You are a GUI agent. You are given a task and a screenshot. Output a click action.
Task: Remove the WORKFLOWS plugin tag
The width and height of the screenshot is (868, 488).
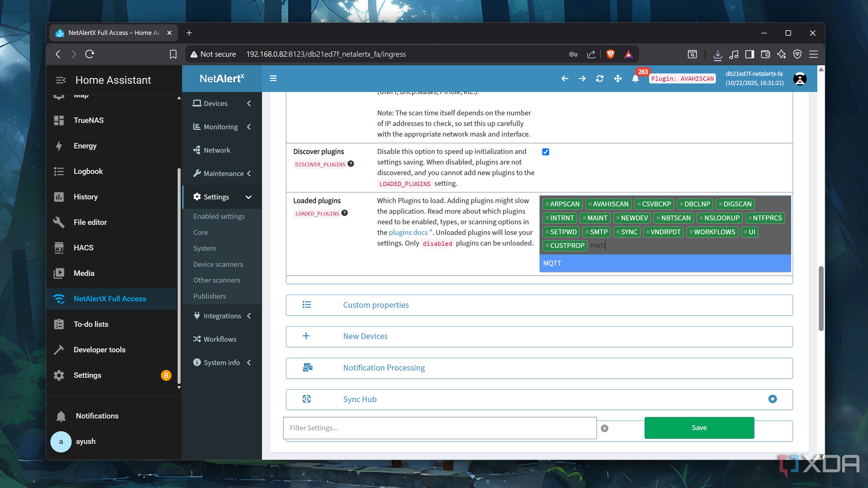point(691,232)
